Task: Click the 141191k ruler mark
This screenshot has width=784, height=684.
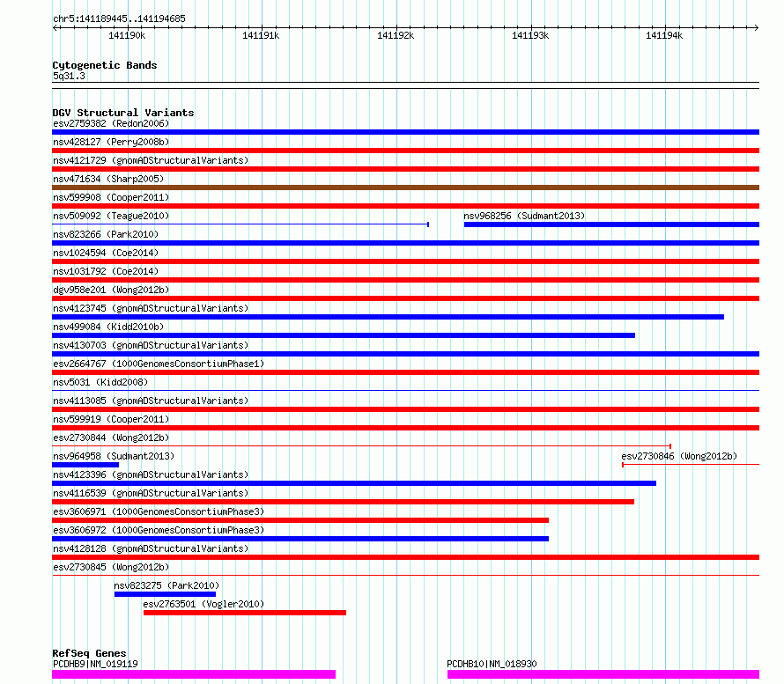Action: (x=261, y=35)
